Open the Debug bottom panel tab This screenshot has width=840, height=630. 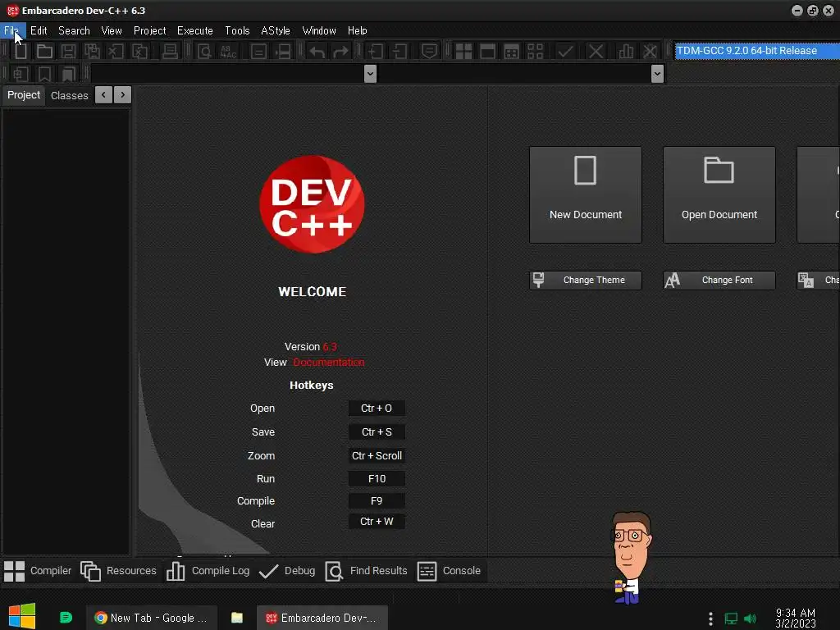click(287, 571)
